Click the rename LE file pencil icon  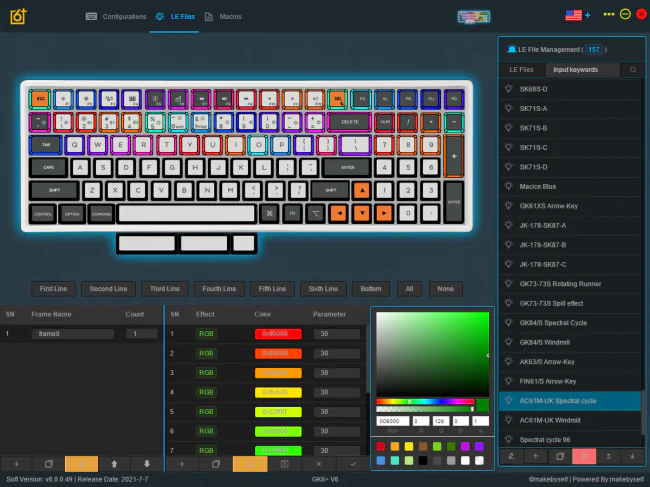pyautogui.click(x=511, y=456)
